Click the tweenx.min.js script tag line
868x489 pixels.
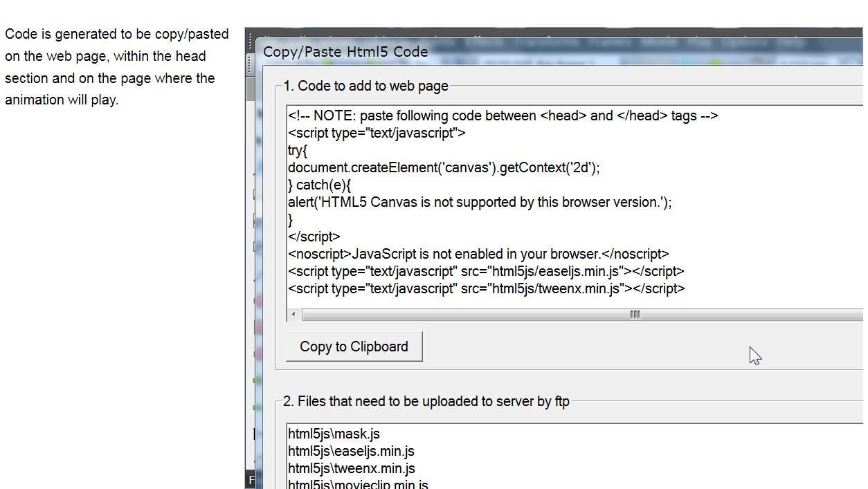point(487,288)
